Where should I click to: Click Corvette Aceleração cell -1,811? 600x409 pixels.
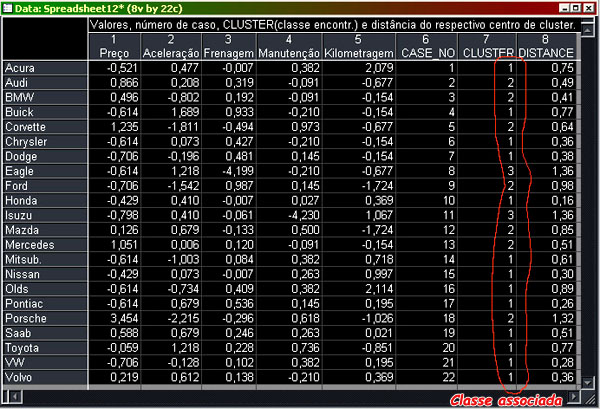click(171, 127)
